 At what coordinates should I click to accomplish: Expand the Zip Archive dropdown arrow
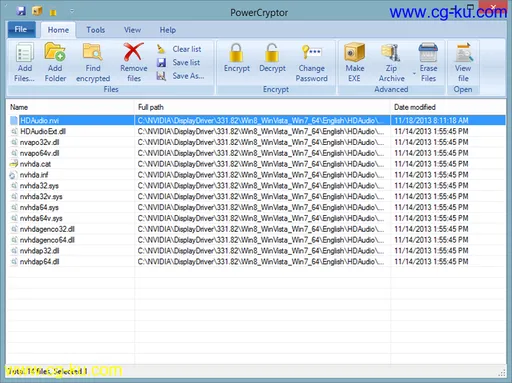pyautogui.click(x=414, y=73)
